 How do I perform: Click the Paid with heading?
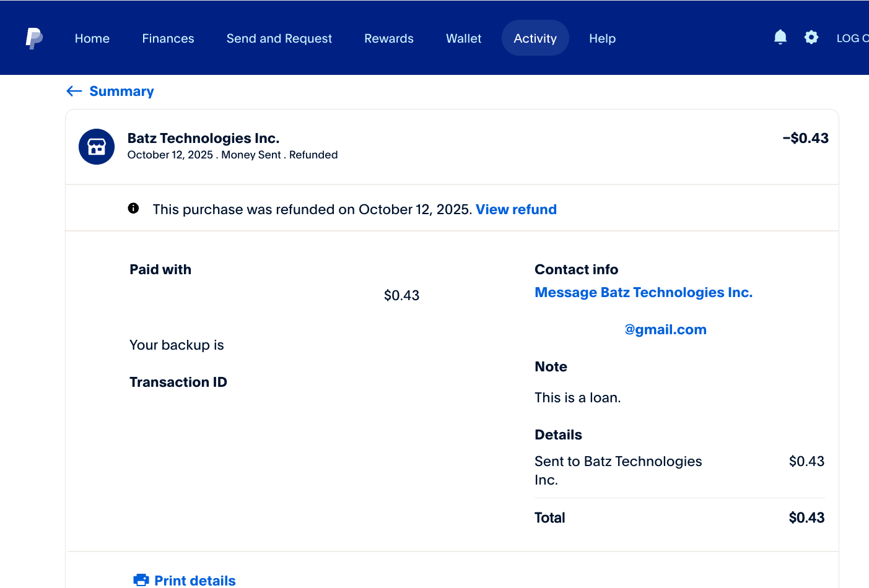tap(160, 269)
